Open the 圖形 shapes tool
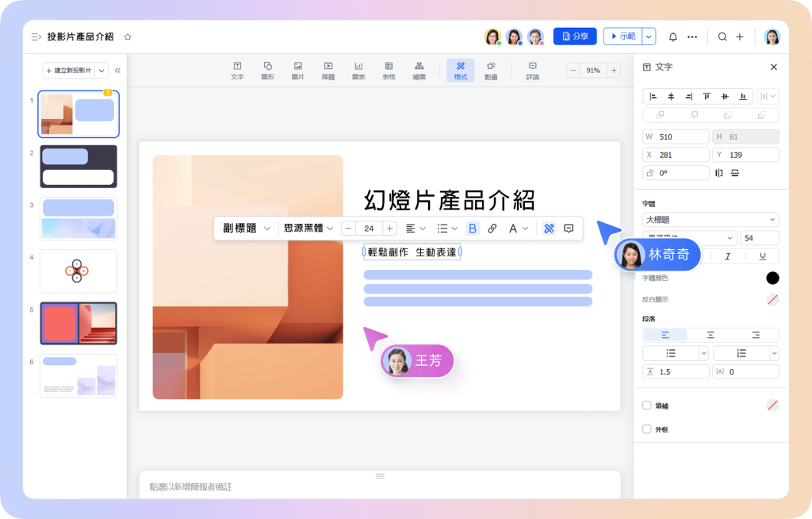 pyautogui.click(x=268, y=71)
